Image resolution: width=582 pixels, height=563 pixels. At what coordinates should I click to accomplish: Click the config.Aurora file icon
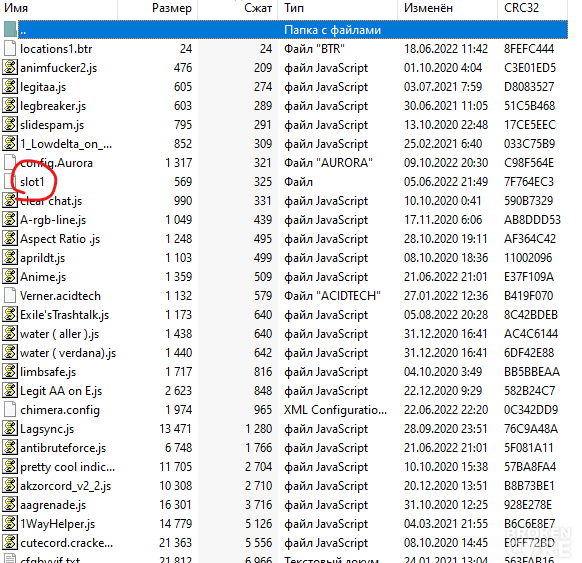(10, 163)
